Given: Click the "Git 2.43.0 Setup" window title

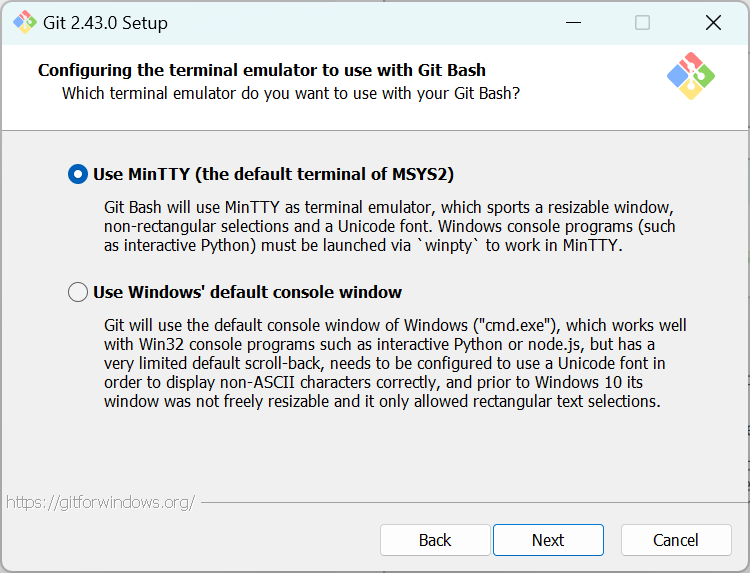Looking at the screenshot, I should [x=105, y=22].
